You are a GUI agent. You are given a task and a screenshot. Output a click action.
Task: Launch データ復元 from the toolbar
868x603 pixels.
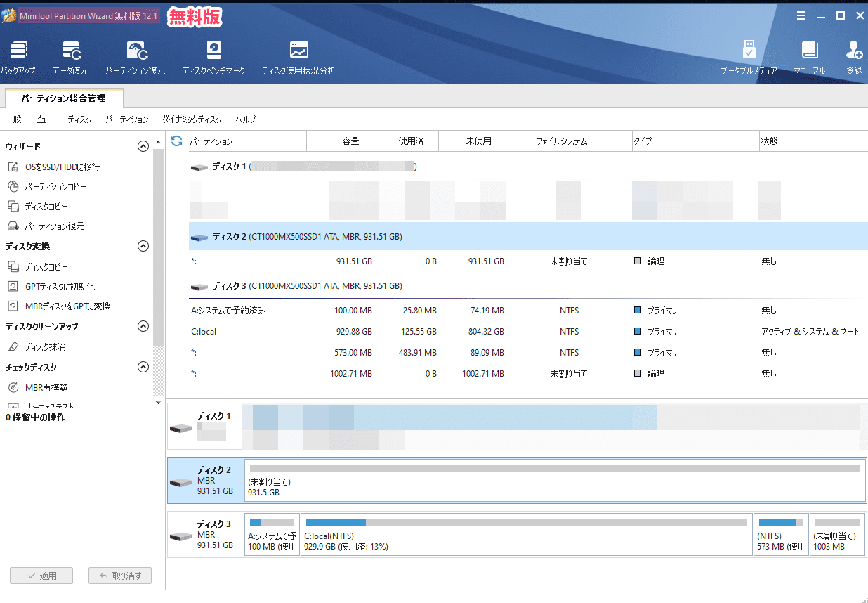(70, 58)
